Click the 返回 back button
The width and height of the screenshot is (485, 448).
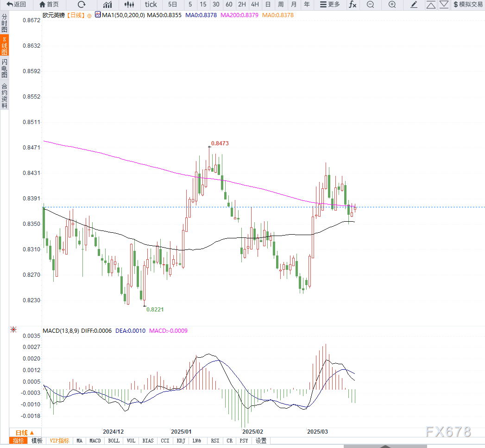click(16, 4)
